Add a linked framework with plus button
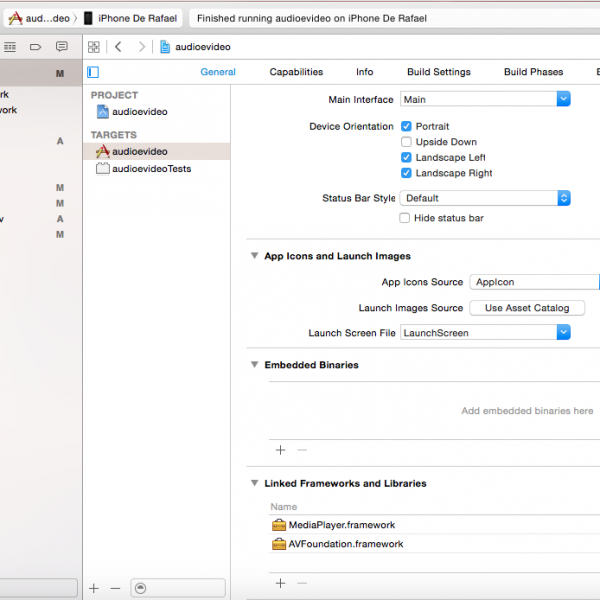This screenshot has height=600, width=600. (x=280, y=583)
